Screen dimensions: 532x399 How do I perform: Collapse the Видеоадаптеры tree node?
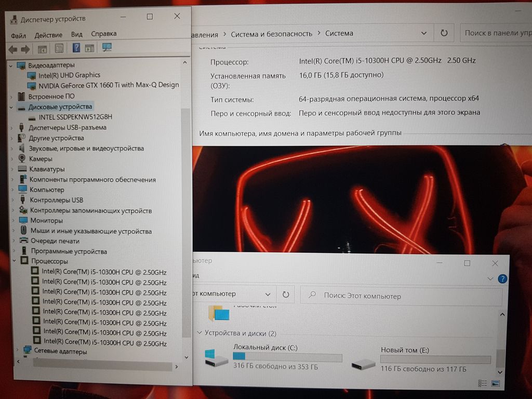(x=11, y=65)
